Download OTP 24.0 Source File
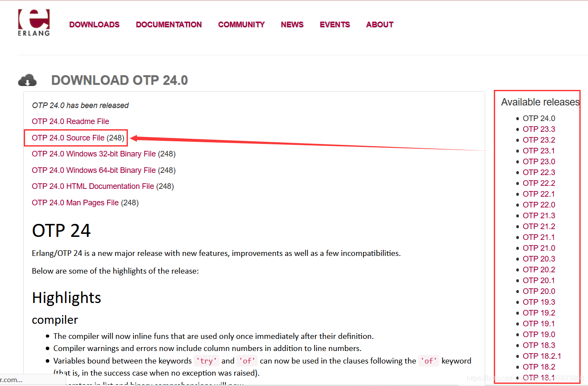This screenshot has height=386, width=588. click(x=68, y=138)
